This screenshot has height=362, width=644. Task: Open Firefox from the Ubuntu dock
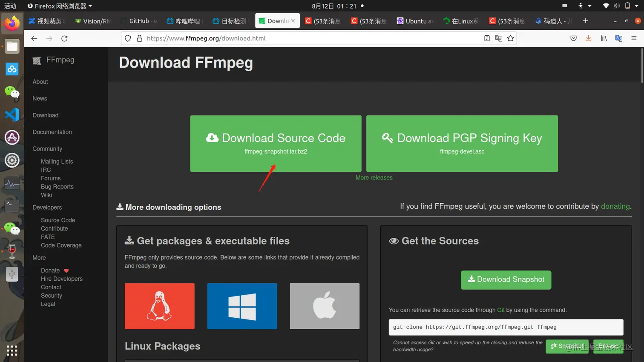pyautogui.click(x=12, y=23)
